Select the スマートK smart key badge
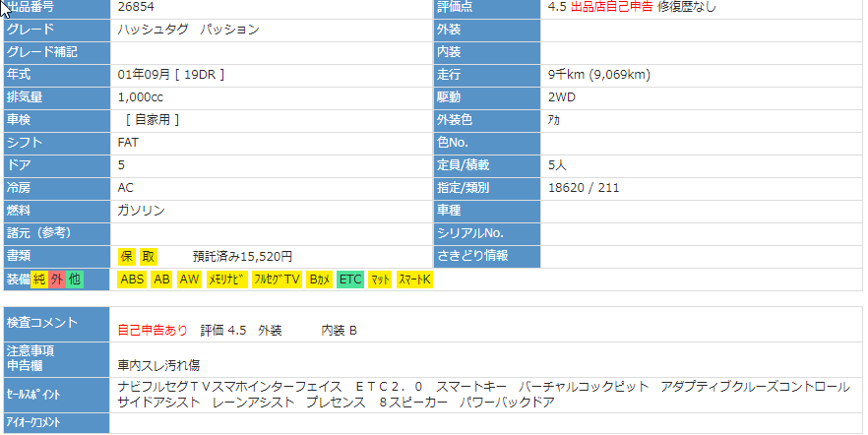868x435 pixels. point(414,280)
